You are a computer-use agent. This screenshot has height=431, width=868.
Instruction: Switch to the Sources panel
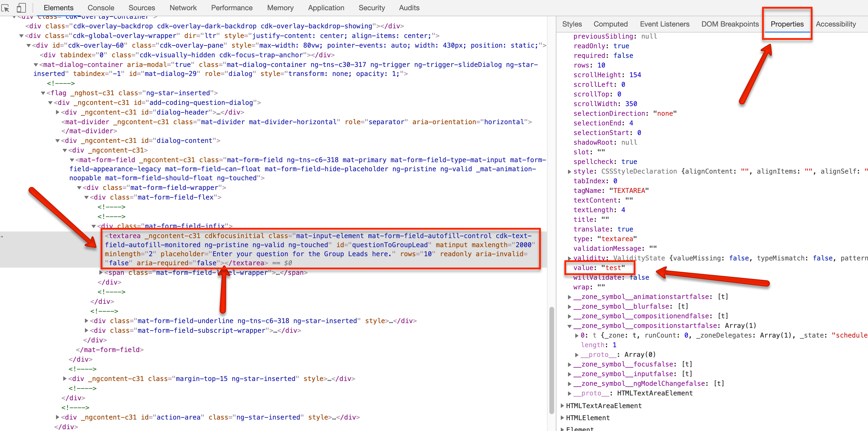[142, 8]
